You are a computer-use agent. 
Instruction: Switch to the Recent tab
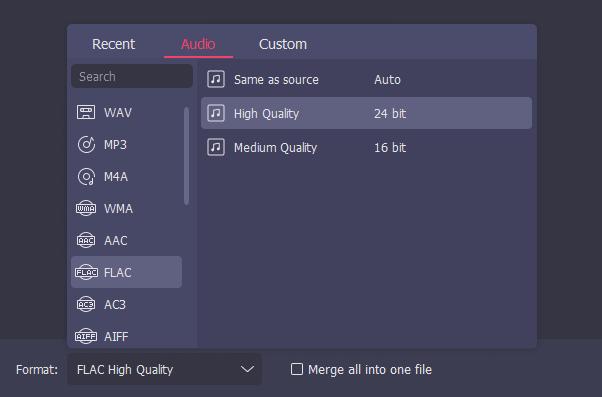point(114,44)
